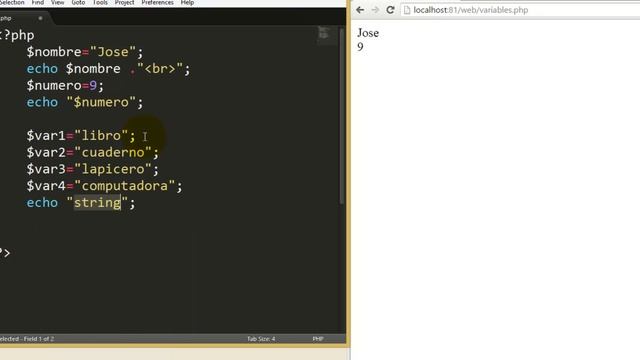Open the View menu
Viewport: 640px width, 360px height.
(58, 2)
